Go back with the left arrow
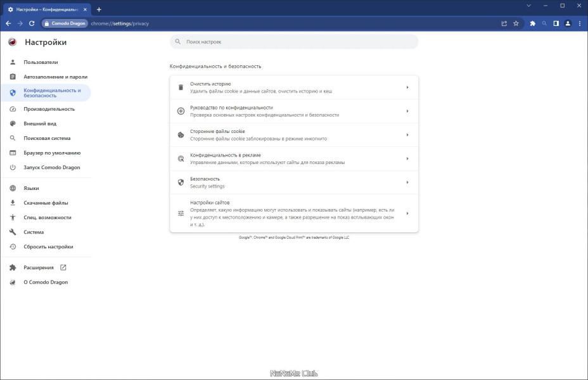Viewport: 588px width, 380px height. 8,23
